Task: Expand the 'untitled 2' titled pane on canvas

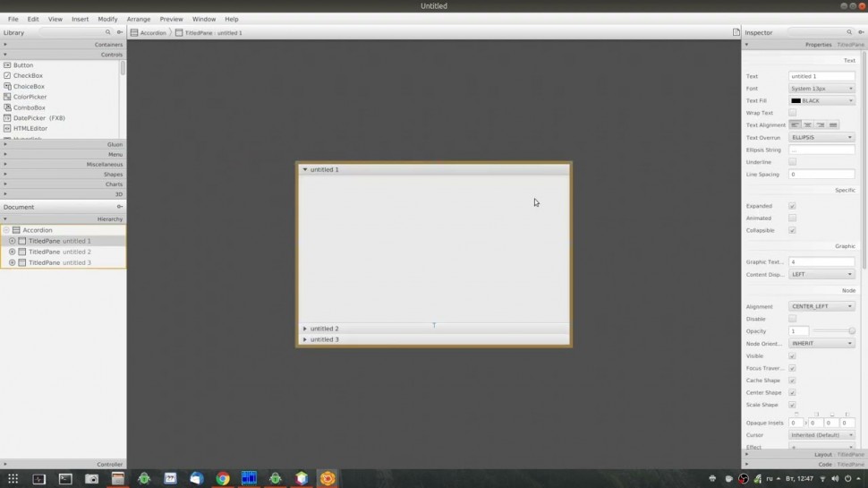Action: (324, 329)
